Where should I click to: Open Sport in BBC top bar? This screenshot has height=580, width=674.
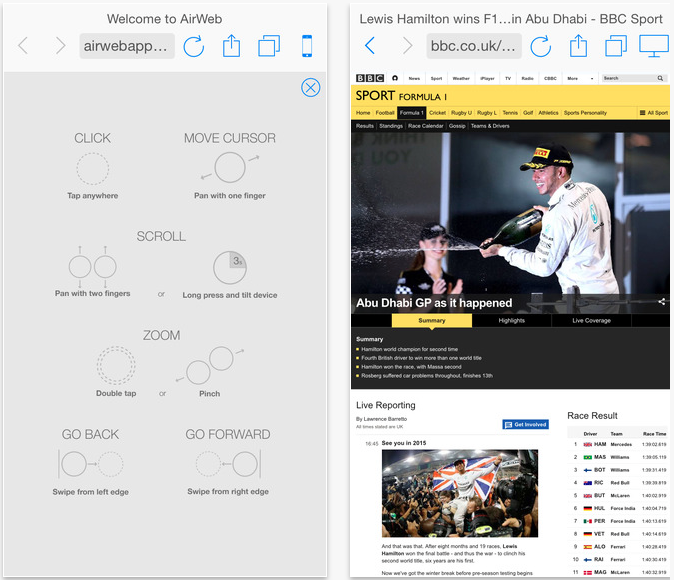pyautogui.click(x=436, y=78)
